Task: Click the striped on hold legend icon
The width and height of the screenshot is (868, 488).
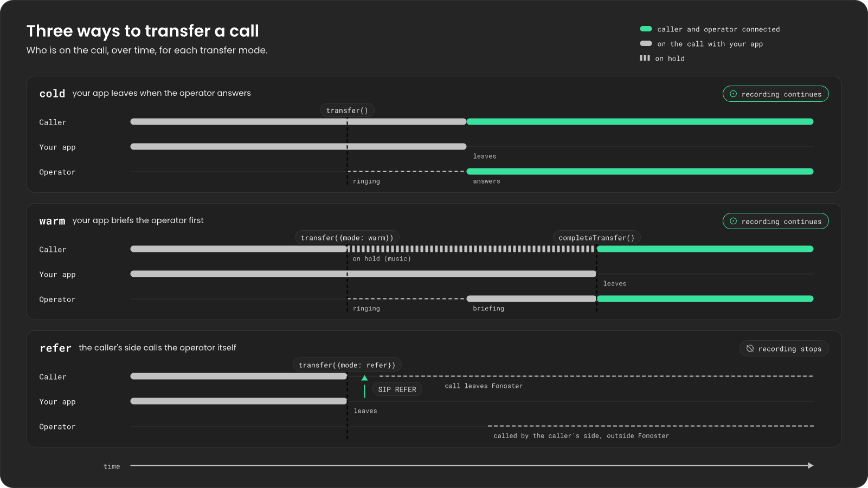Action: [x=645, y=58]
